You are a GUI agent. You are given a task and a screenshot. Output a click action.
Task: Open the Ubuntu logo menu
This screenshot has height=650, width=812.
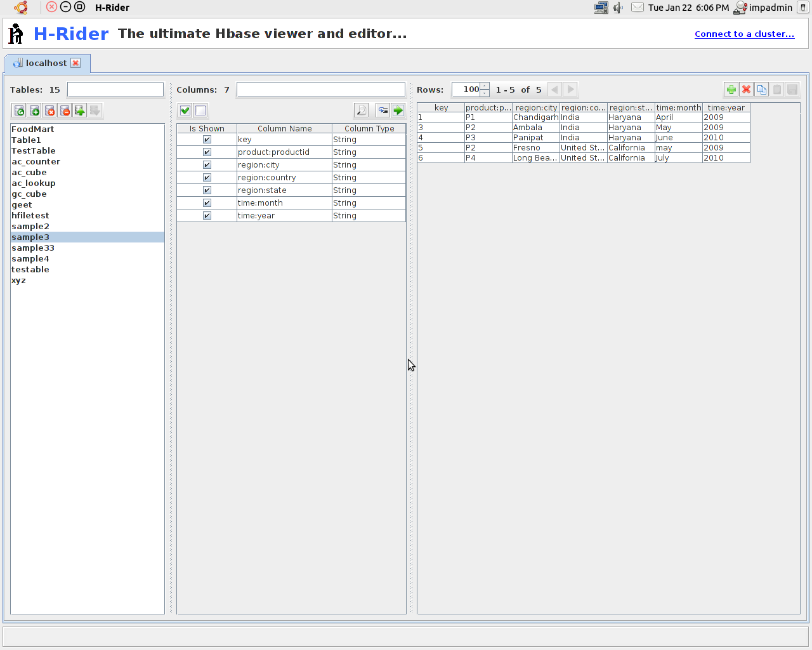pyautogui.click(x=21, y=8)
